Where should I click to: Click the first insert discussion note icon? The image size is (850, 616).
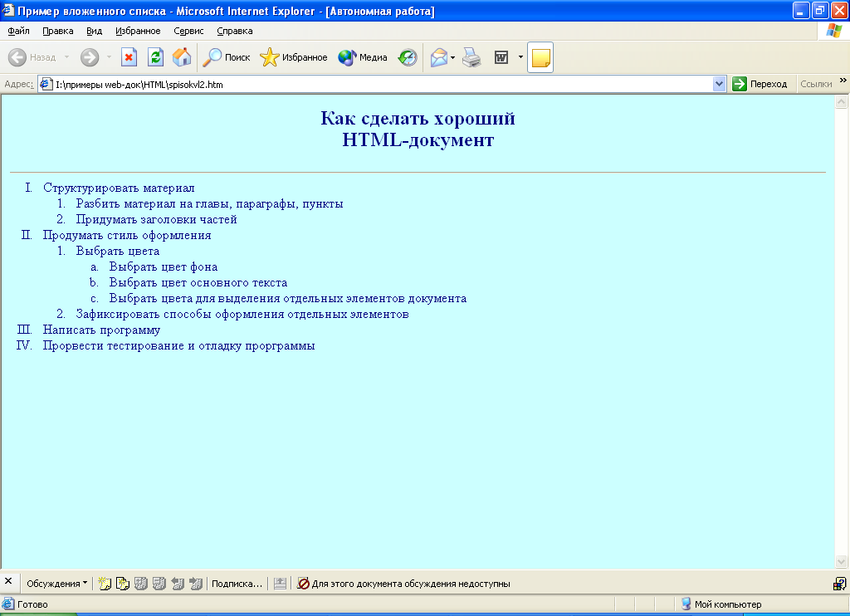(105, 584)
